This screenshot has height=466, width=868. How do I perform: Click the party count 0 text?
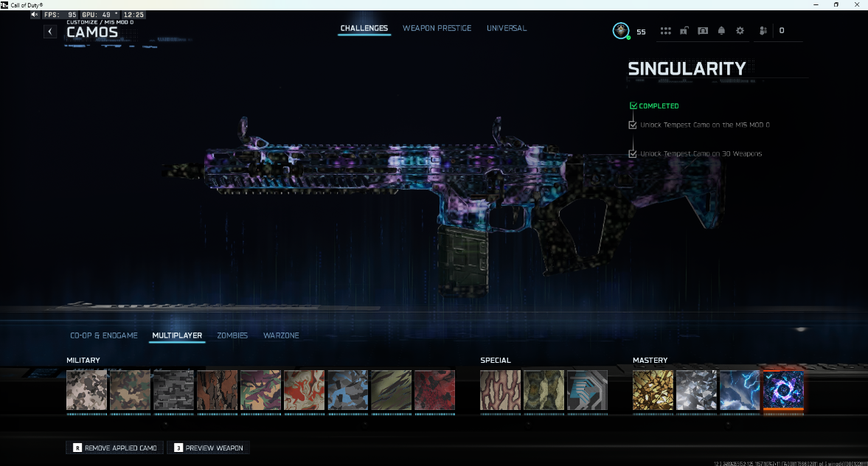pos(782,31)
